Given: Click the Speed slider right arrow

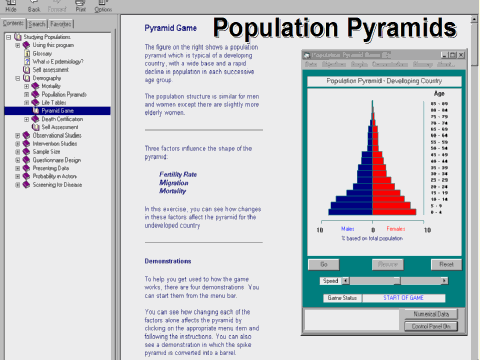Looking at the screenshot, I should click(444, 281).
